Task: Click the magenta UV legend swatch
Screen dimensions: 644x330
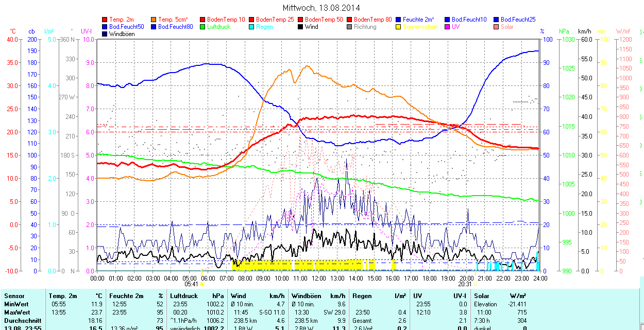Action: click(447, 27)
